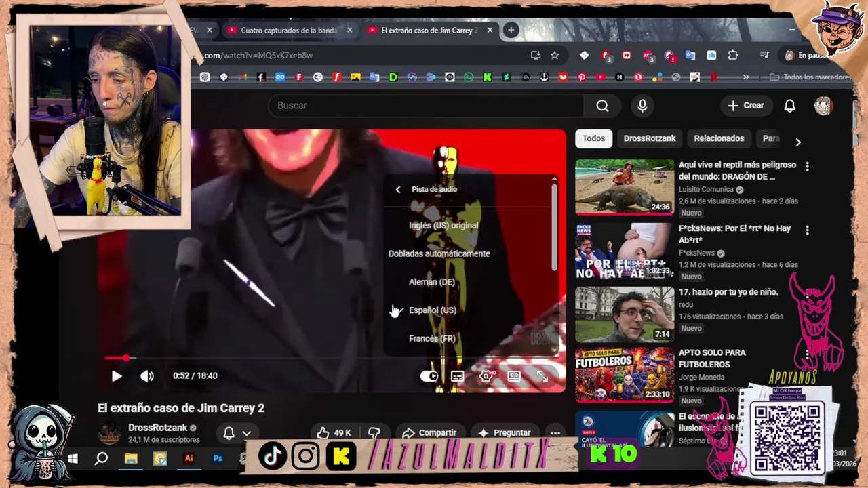The height and width of the screenshot is (488, 868).
Task: Select the DrossRotzank filter chip
Action: [650, 138]
